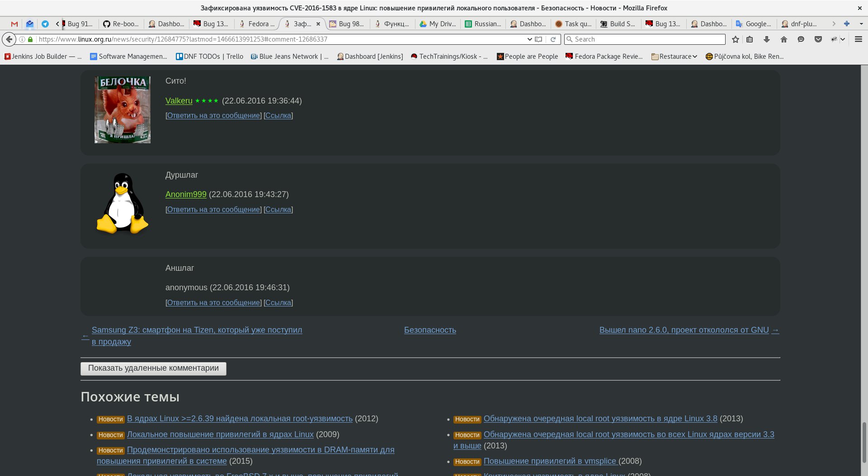
Task: Open Valkeru's user profile link
Action: click(x=179, y=101)
